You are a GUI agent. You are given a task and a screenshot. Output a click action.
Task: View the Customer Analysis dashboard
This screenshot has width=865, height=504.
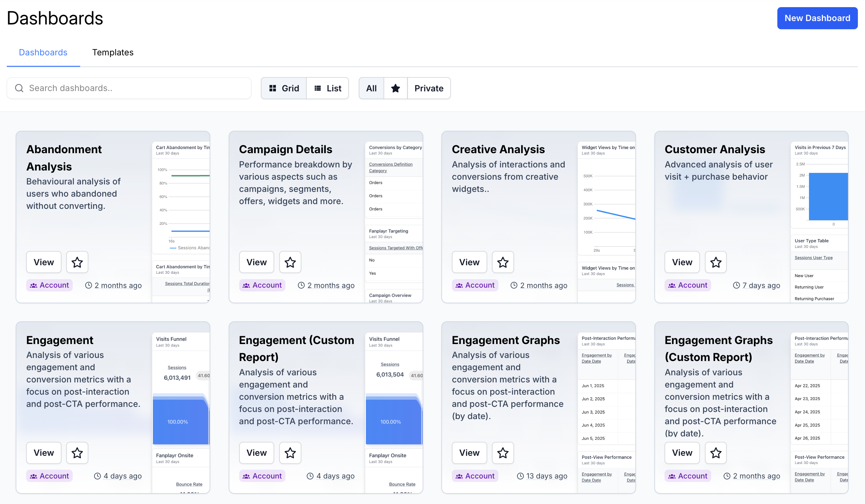[682, 262]
